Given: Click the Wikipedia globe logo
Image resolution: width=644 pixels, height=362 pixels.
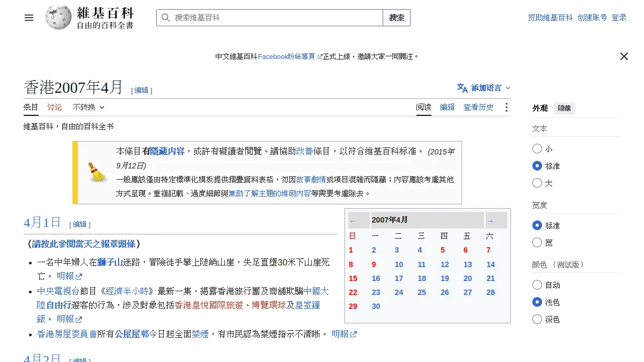Looking at the screenshot, I should click(x=58, y=18).
